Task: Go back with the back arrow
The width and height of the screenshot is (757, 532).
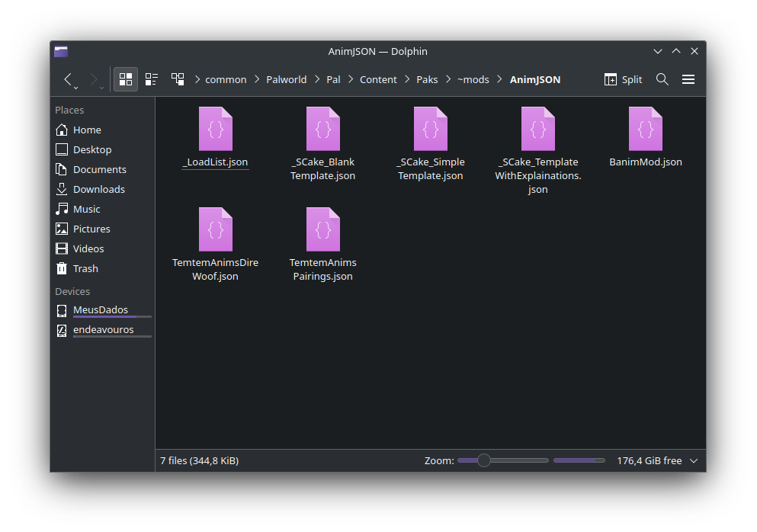Action: click(x=68, y=79)
